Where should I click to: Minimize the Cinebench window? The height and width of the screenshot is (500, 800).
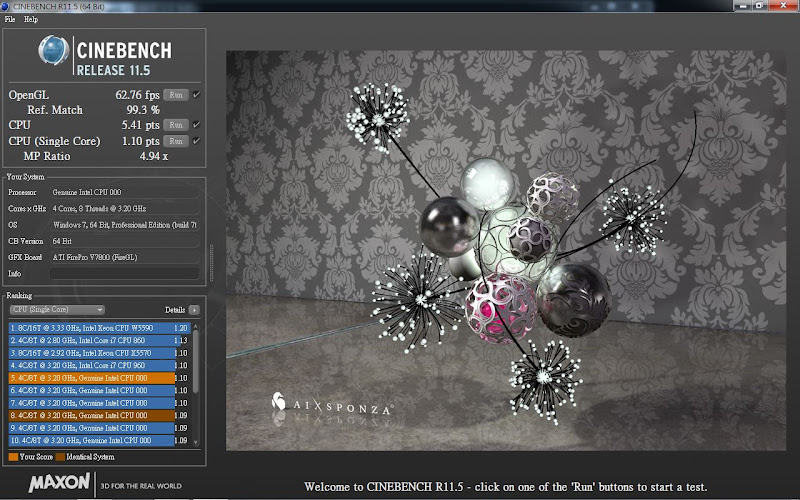click(x=742, y=5)
